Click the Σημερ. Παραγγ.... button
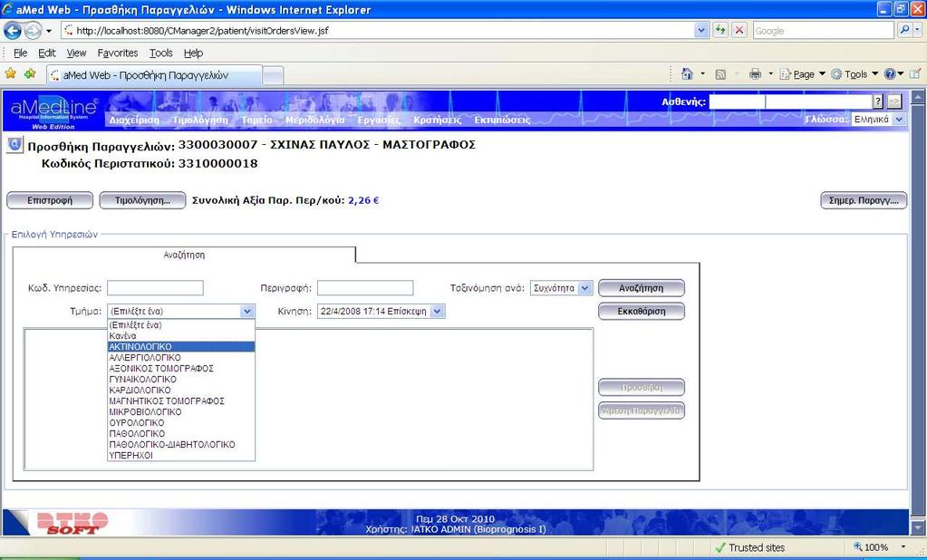Viewport: 927px width, 560px height. pyautogui.click(x=864, y=200)
